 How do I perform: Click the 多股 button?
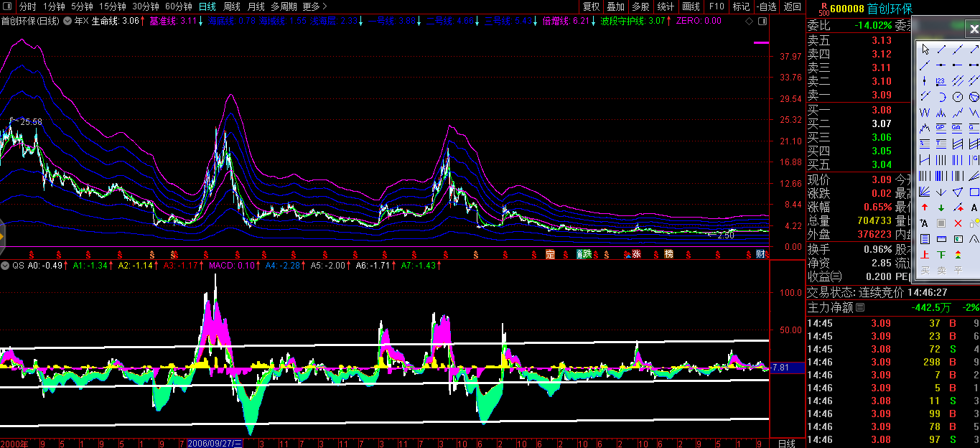(640, 6)
